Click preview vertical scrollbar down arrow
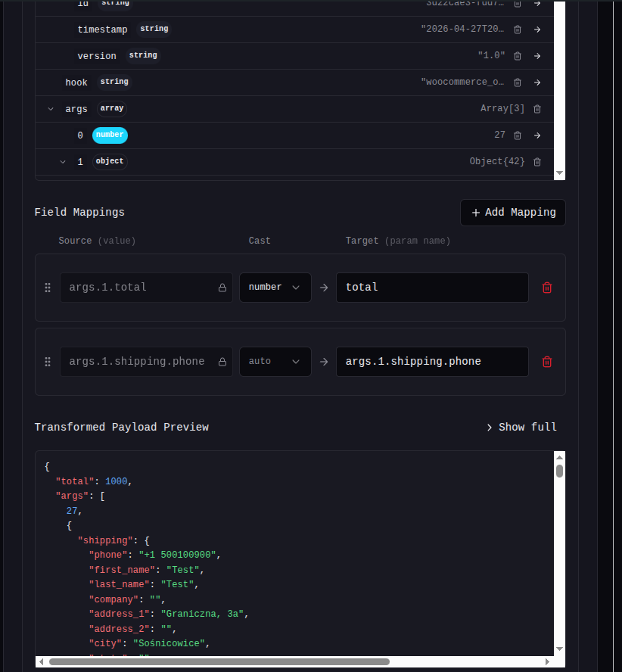This screenshot has width=622, height=672. coord(559,649)
